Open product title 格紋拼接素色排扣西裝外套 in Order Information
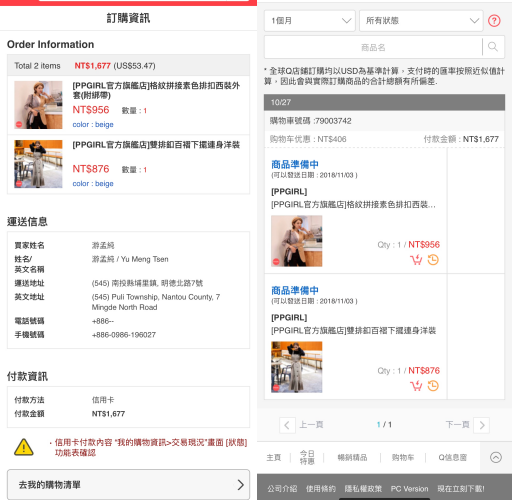Screen dimensions: 512x500 click(x=156, y=90)
